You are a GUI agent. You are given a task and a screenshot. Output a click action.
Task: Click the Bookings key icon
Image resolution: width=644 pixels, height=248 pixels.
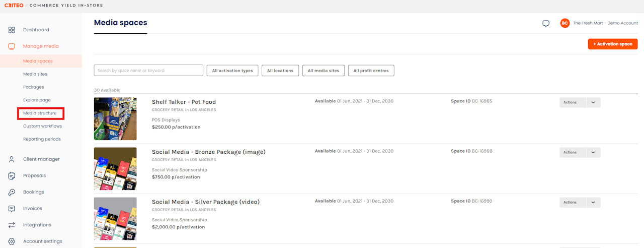(12, 192)
